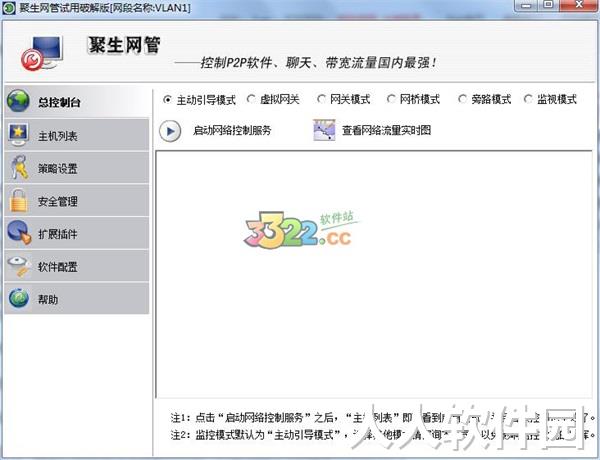This screenshot has height=460, width=600.
Task: Select the 旁路模式 radio button
Action: [462, 99]
